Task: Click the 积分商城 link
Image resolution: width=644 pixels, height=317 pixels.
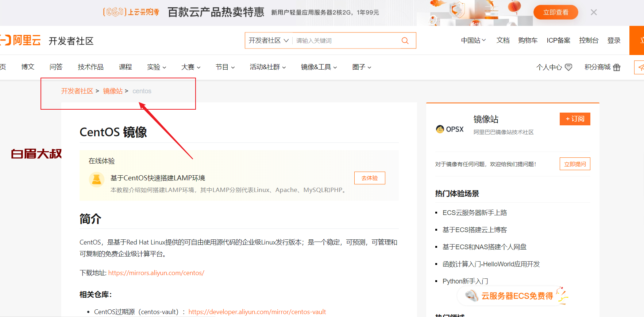Action: (x=597, y=67)
